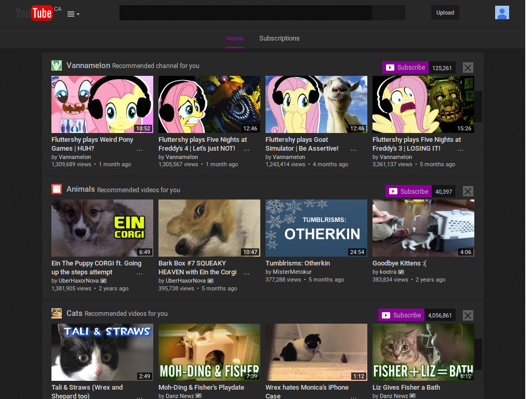Open Liz Gives Fisher a Bath title
532x399 pixels.
(x=406, y=388)
